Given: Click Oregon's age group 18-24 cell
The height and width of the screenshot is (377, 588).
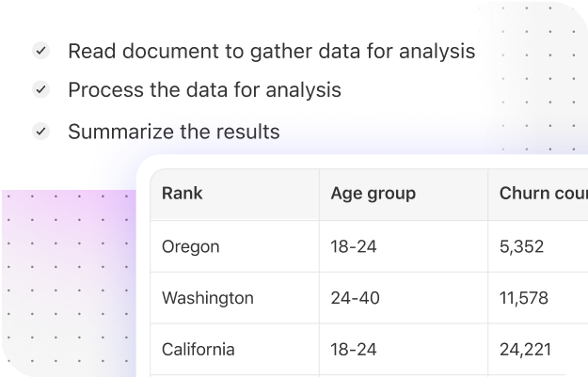Looking at the screenshot, I should coord(404,246).
